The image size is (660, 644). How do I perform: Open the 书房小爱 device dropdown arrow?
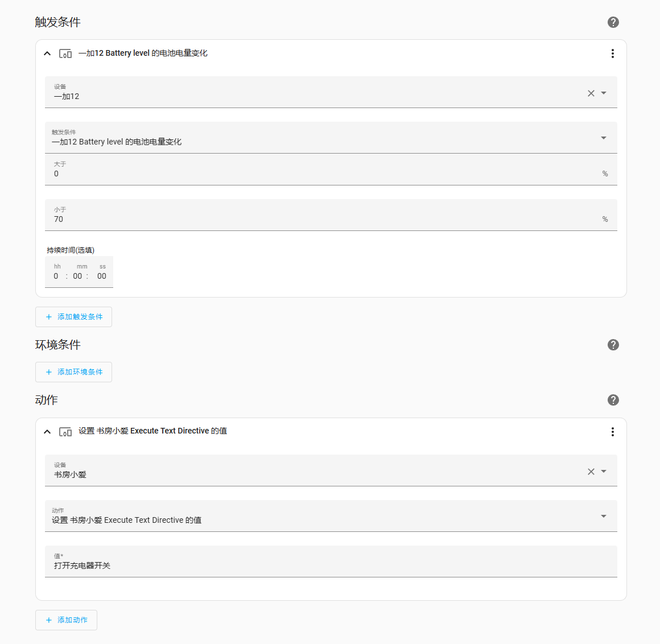tap(604, 472)
